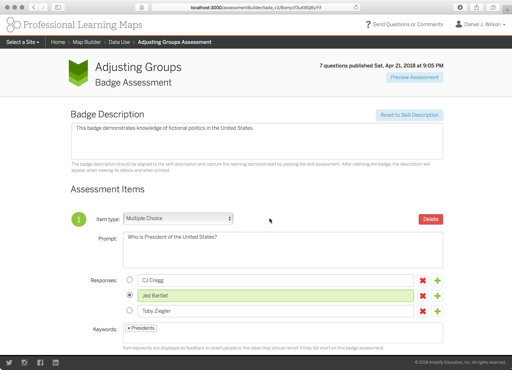Open the Twitter link in footer
512x370 pixels.
pyautogui.click(x=9, y=363)
